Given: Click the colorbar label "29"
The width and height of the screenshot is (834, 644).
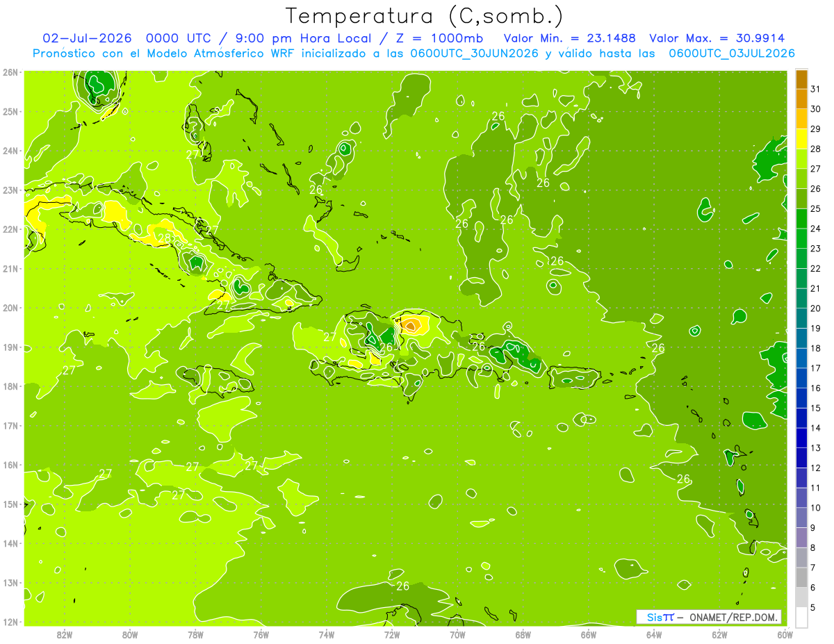Looking at the screenshot, I should pyautogui.click(x=815, y=129).
